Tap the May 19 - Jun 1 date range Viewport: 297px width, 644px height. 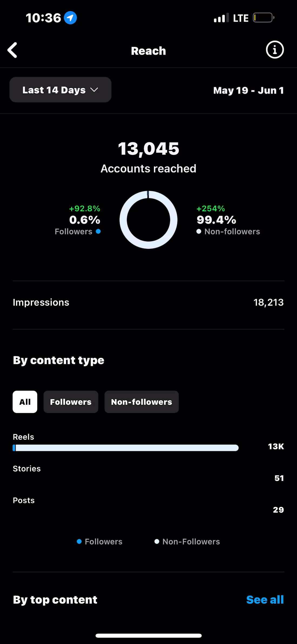pos(248,90)
